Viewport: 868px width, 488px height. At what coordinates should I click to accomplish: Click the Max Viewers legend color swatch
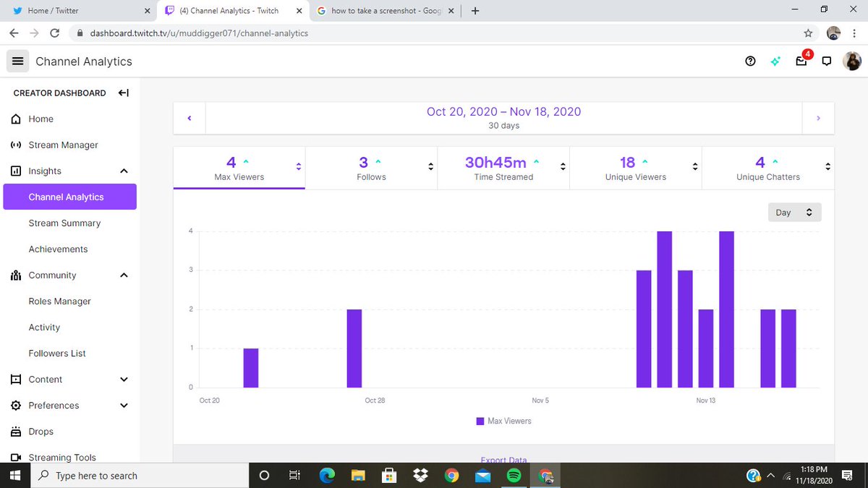point(480,421)
